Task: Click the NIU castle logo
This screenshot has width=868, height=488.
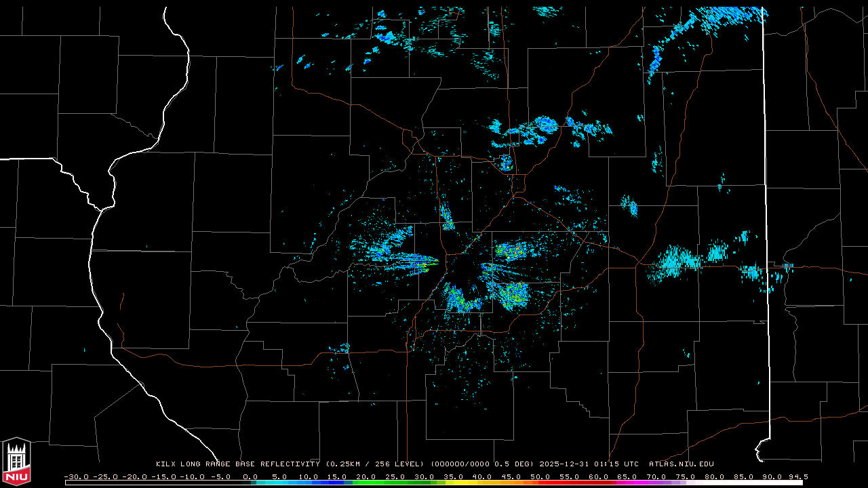Action: (16, 462)
